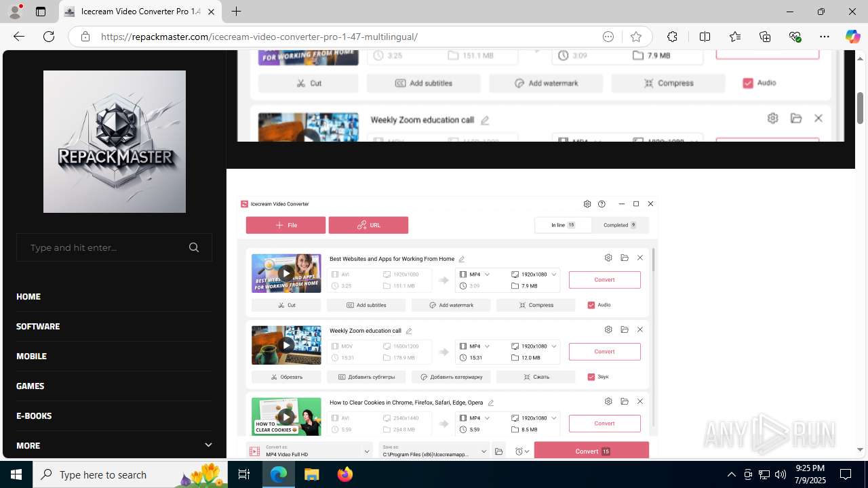
Task: Open Edge Settings and more menu
Action: (825, 37)
